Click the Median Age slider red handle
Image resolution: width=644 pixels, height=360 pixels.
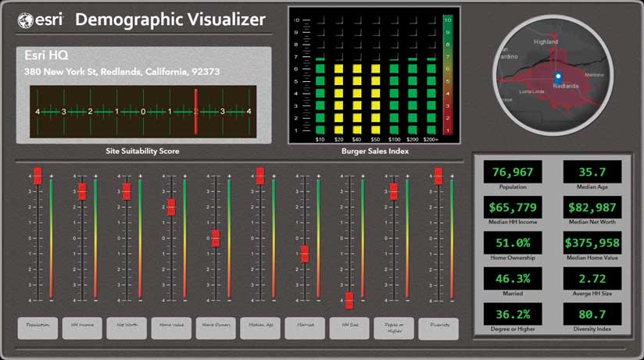point(260,176)
